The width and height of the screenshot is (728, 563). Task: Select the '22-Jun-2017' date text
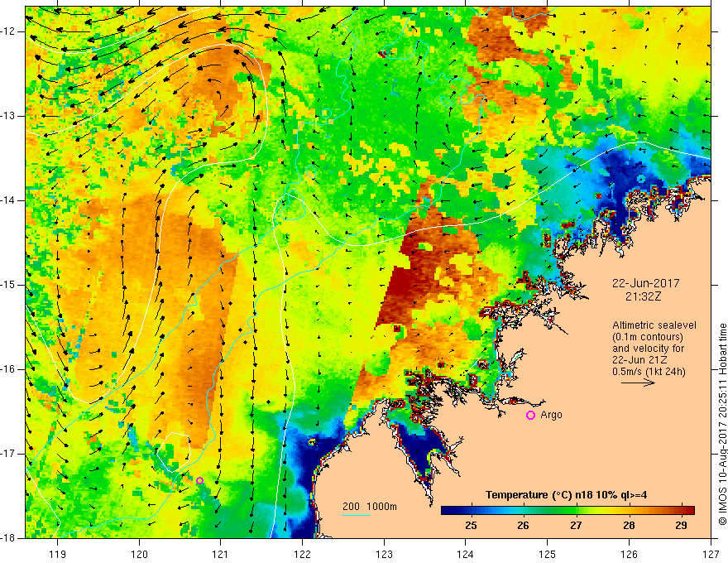[x=646, y=283]
